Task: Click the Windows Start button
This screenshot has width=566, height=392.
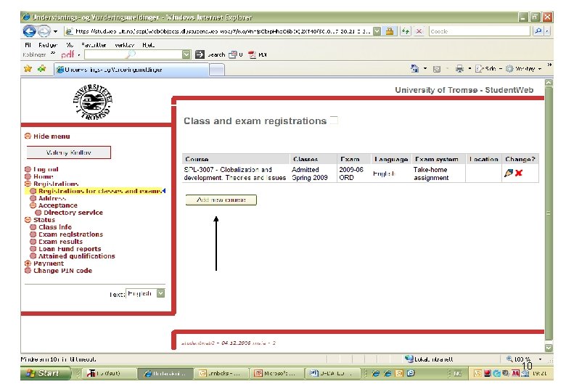Action: pyautogui.click(x=45, y=373)
